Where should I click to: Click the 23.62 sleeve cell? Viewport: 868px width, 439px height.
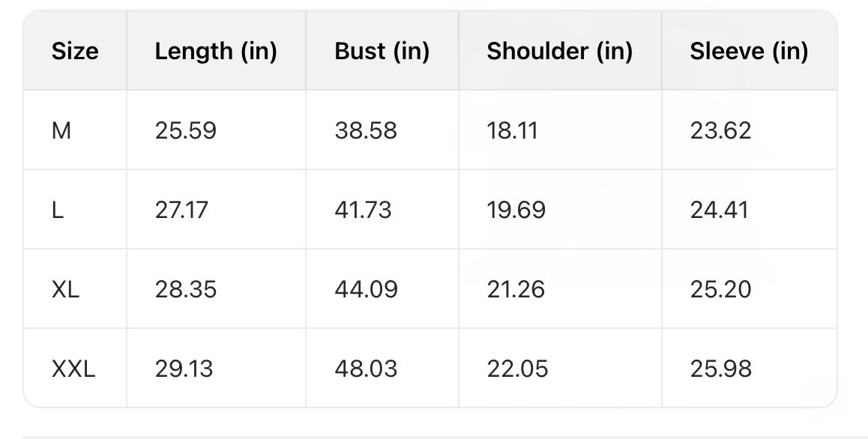[x=720, y=131]
